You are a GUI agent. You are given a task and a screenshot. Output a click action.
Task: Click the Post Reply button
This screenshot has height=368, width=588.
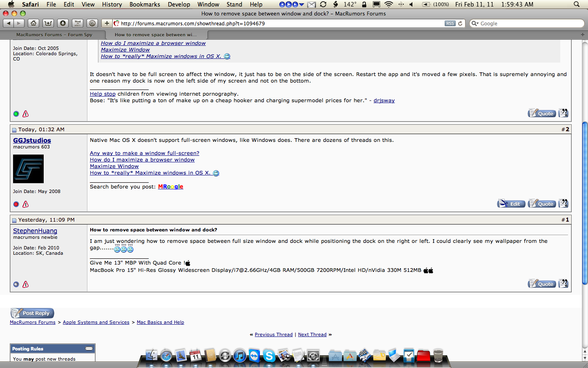pos(32,313)
